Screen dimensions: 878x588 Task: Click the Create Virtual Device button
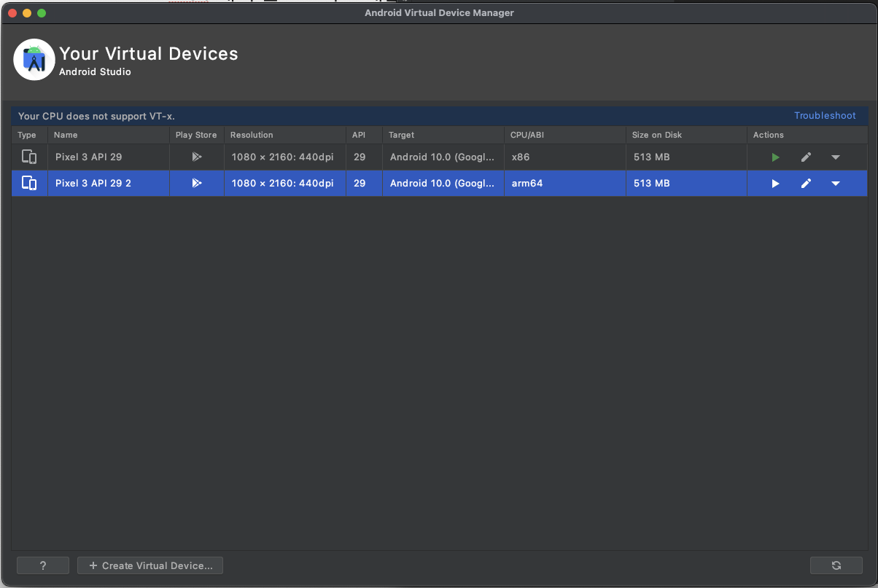click(150, 565)
